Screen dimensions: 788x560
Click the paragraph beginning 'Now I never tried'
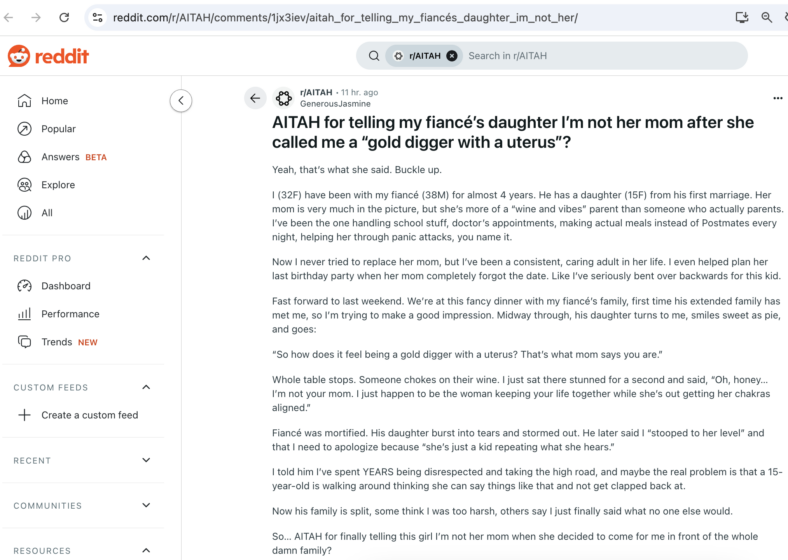526,269
